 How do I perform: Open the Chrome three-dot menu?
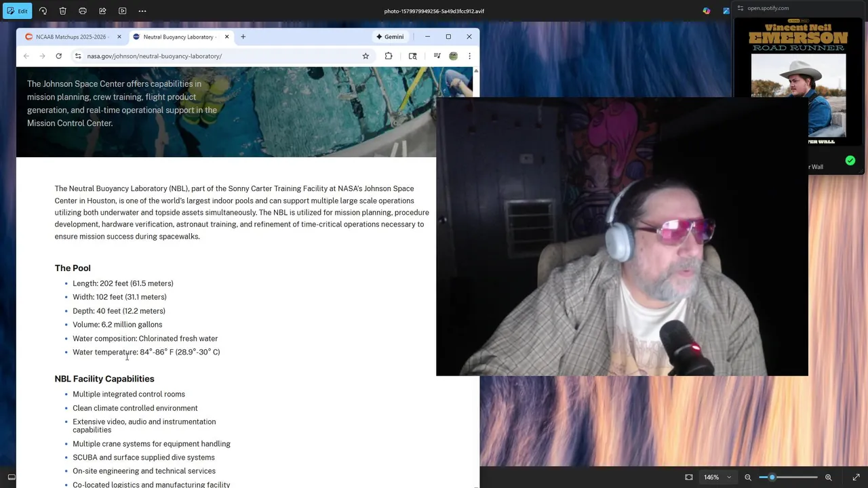(x=469, y=56)
